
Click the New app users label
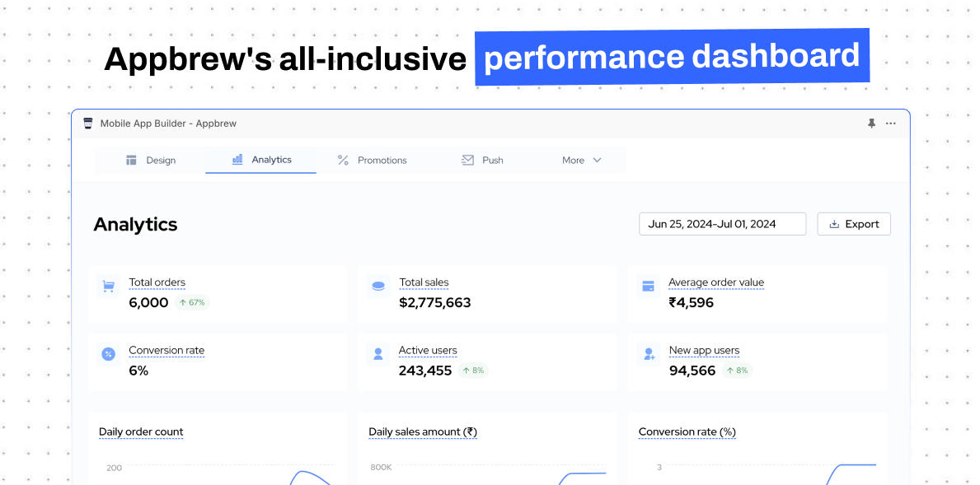pos(705,351)
